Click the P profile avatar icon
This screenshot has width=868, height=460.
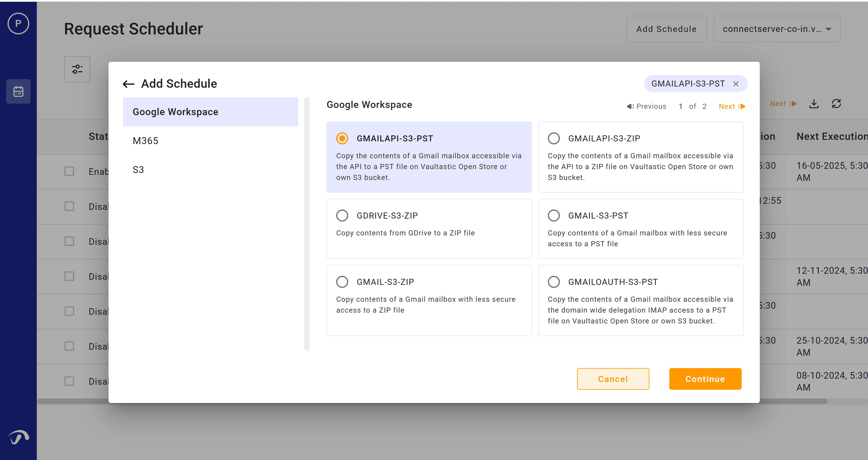[x=18, y=24]
